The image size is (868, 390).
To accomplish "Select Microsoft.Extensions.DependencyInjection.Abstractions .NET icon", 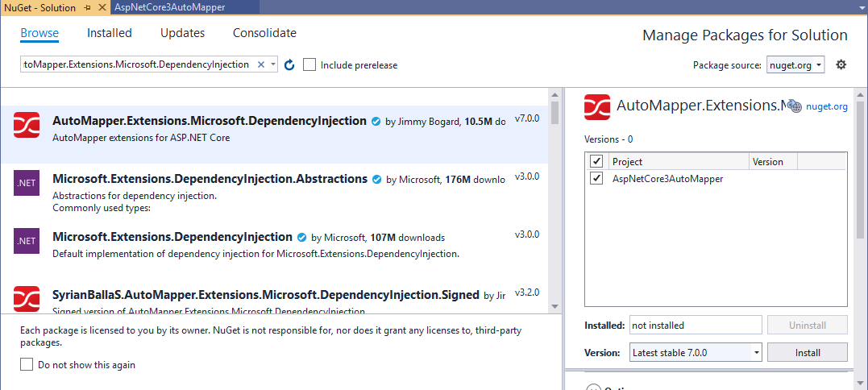I will point(26,183).
